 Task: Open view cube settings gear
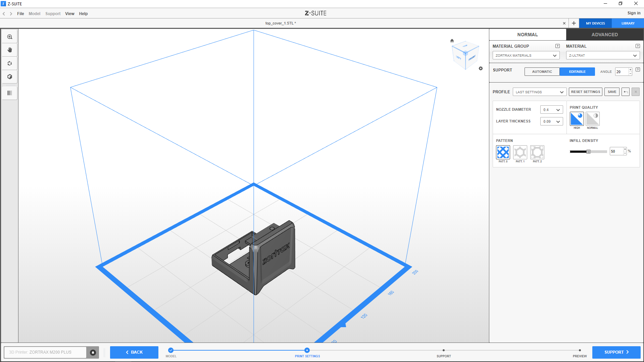[481, 68]
